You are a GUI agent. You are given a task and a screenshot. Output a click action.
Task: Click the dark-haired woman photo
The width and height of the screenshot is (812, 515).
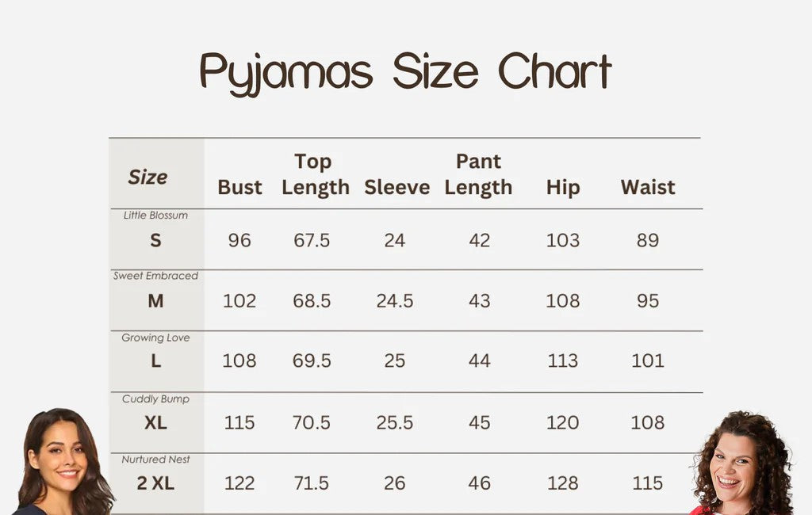coord(62,463)
